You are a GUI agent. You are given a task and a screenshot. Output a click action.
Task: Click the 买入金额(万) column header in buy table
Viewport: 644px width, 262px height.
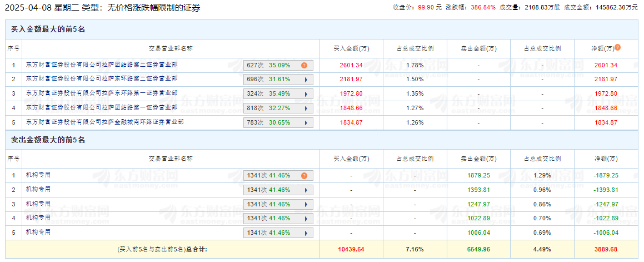point(351,48)
